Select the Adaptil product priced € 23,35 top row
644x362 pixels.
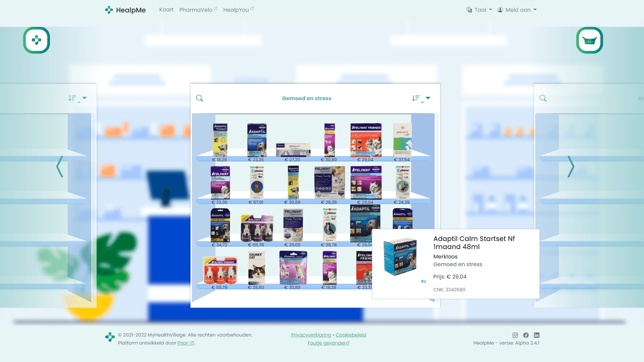257,140
